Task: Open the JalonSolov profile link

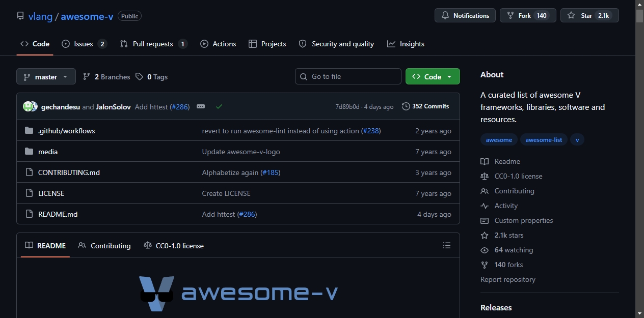Action: point(113,107)
